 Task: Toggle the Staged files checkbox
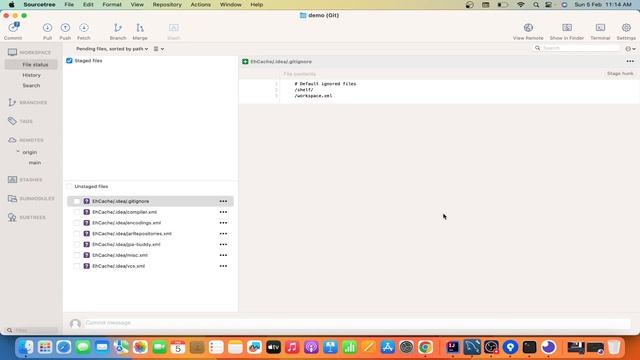[x=69, y=61]
